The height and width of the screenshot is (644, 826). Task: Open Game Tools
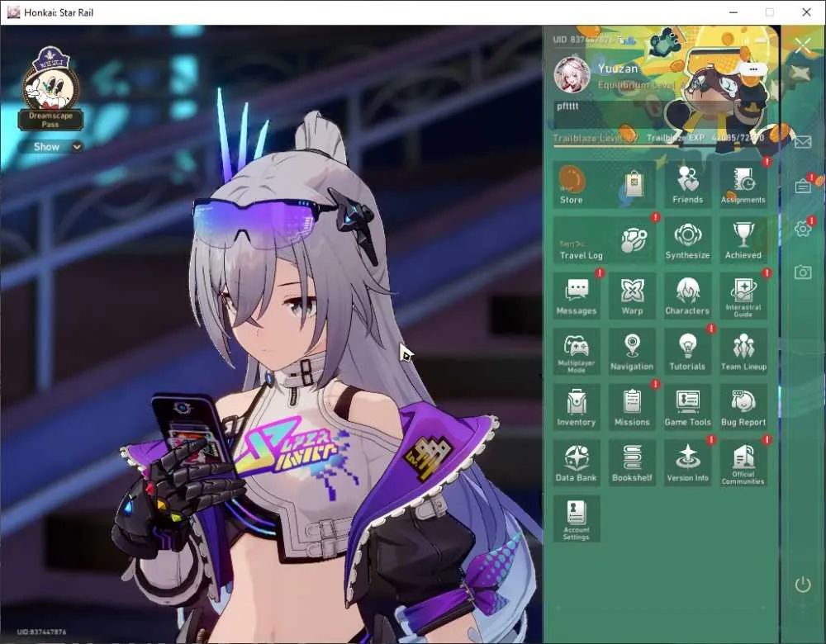tap(687, 408)
